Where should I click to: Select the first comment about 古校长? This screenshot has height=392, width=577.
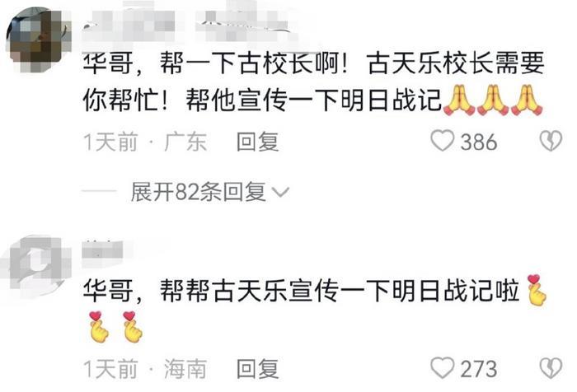(x=313, y=82)
